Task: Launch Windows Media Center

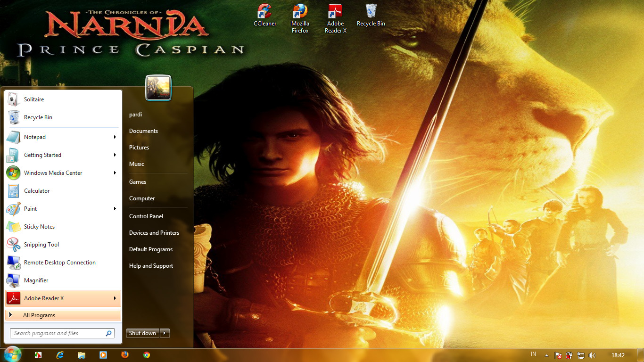Action: tap(63, 173)
